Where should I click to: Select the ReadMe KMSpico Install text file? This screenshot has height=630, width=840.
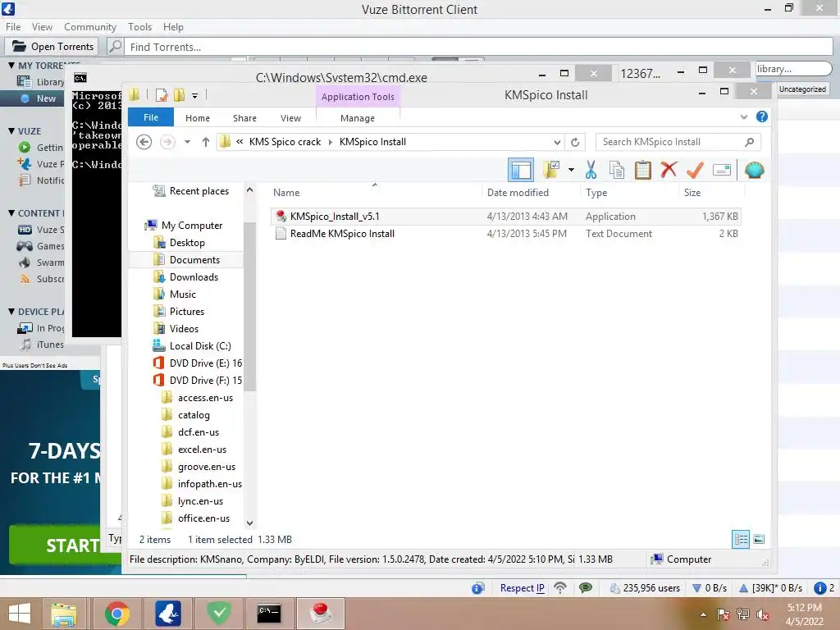coord(506,234)
